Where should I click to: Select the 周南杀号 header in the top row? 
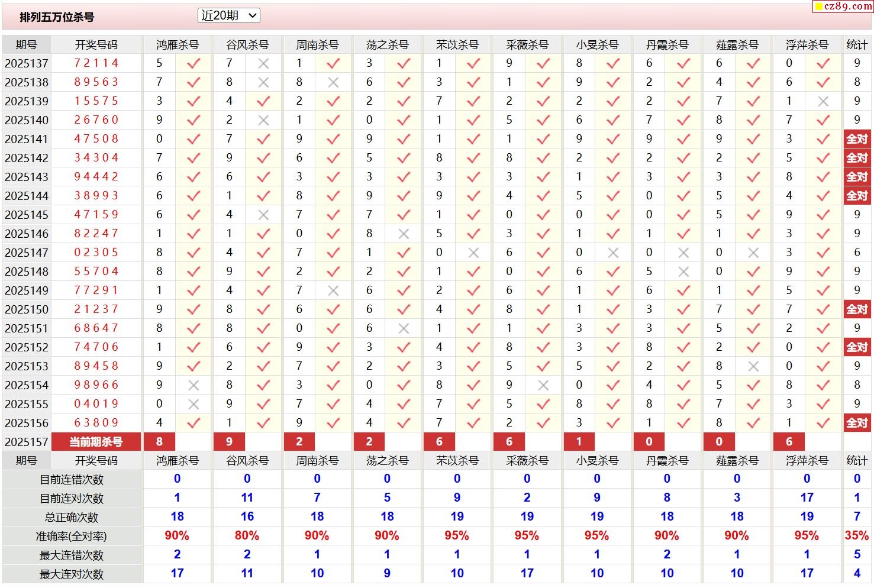[317, 45]
